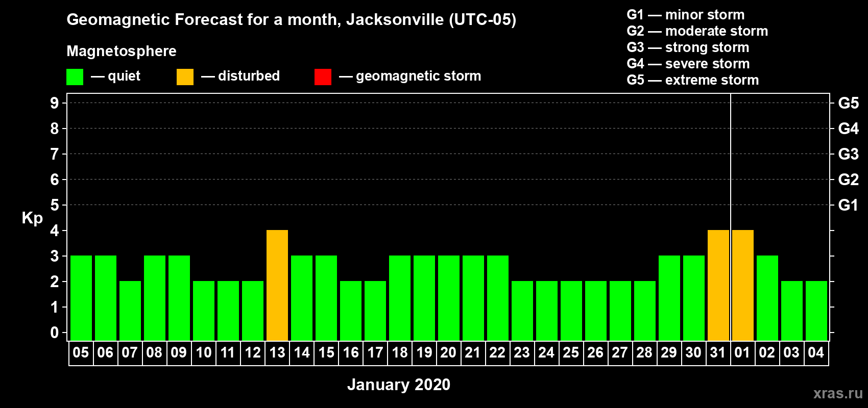Click the green bar for day 18
Screen dimensions: 868x408
(x=400, y=298)
